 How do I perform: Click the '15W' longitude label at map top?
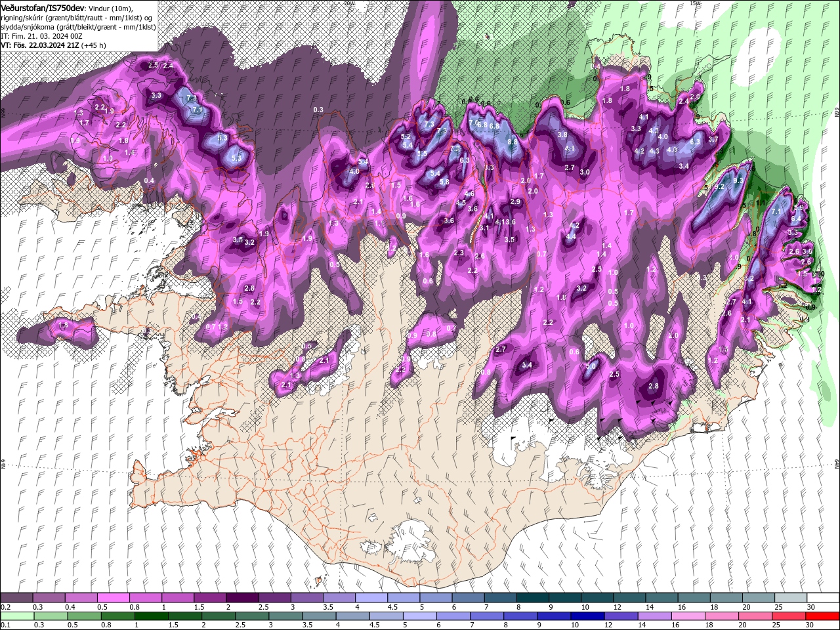696,3
